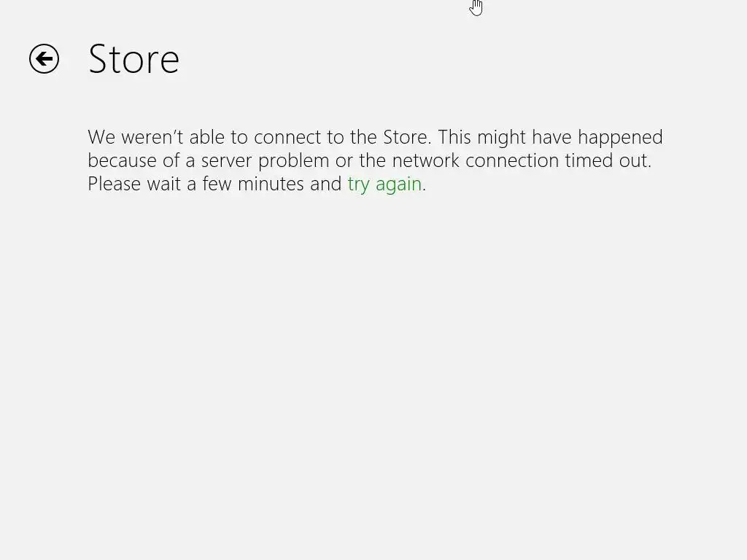This screenshot has width=747, height=560.
Task: Click the word 'server' in the second line
Action: tap(226, 160)
